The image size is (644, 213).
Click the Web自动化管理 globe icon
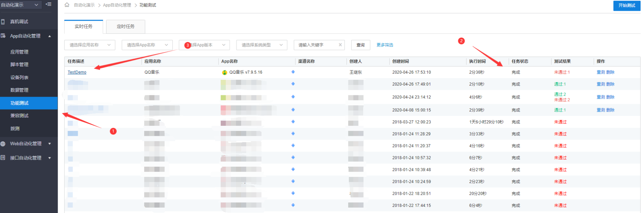[x=3, y=144]
